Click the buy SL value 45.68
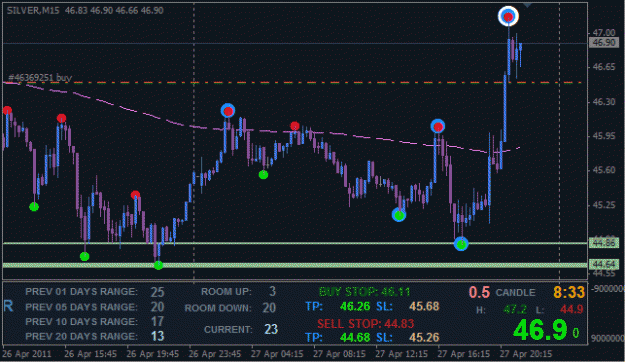 tap(424, 307)
